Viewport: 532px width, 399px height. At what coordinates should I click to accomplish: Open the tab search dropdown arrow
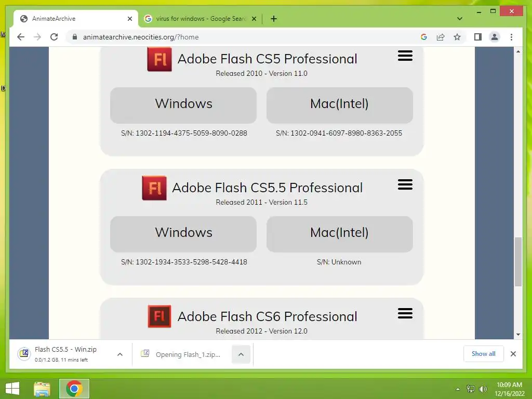click(459, 19)
